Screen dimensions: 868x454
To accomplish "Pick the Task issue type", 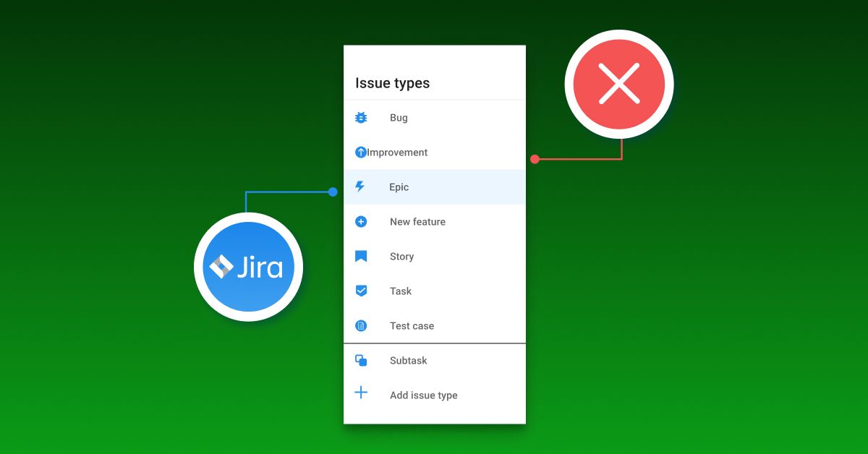I will [435, 291].
